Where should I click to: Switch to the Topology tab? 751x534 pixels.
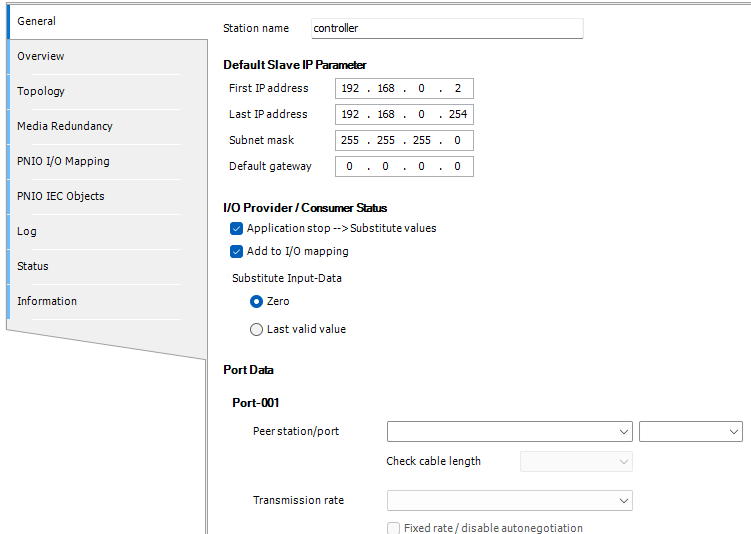pyautogui.click(x=41, y=91)
